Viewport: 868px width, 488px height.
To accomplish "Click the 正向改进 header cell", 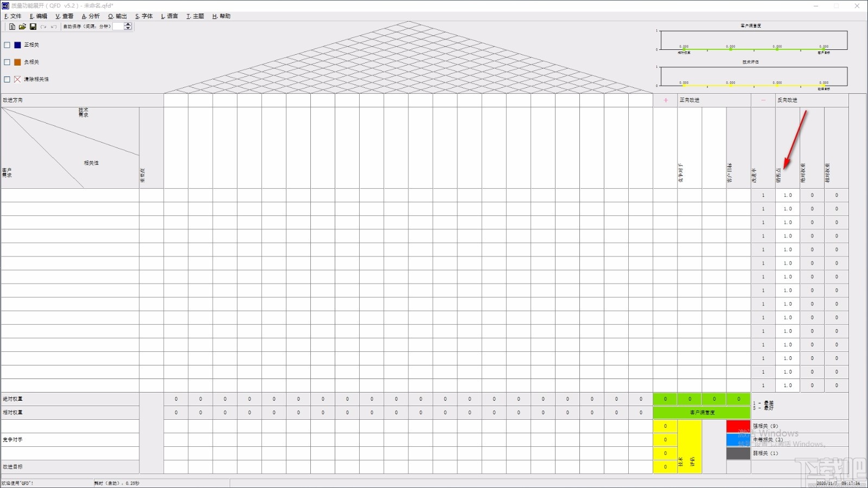I will [x=714, y=100].
